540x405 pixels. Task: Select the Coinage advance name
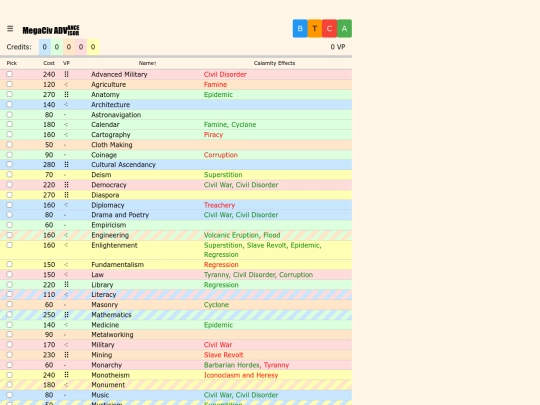tap(104, 155)
